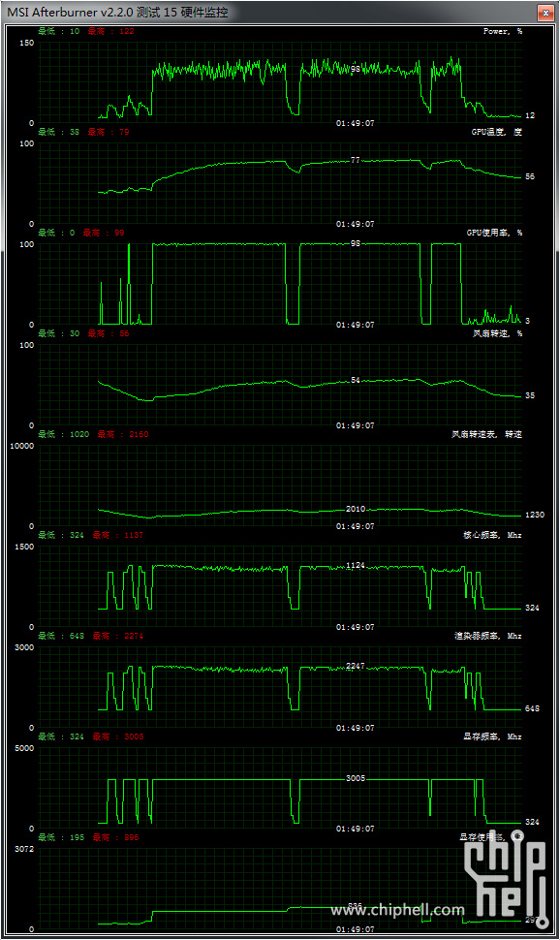The image size is (560, 940).
Task: Click the shader clock current reading 648
Action: 533,708
